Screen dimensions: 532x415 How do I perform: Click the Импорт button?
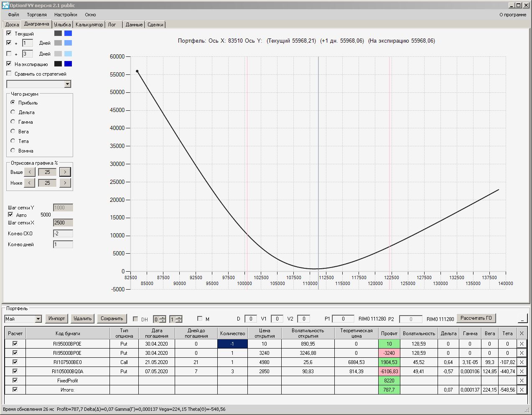56,318
